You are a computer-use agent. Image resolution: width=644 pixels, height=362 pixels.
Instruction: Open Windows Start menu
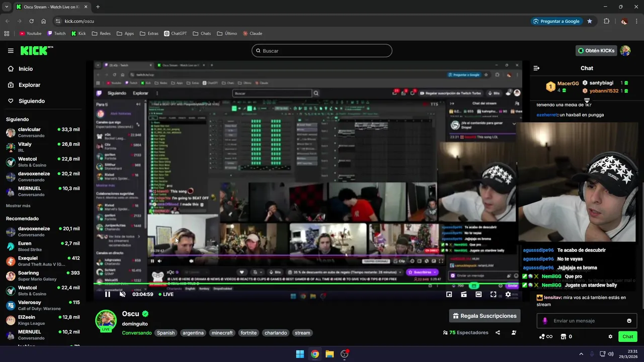tap(300, 354)
